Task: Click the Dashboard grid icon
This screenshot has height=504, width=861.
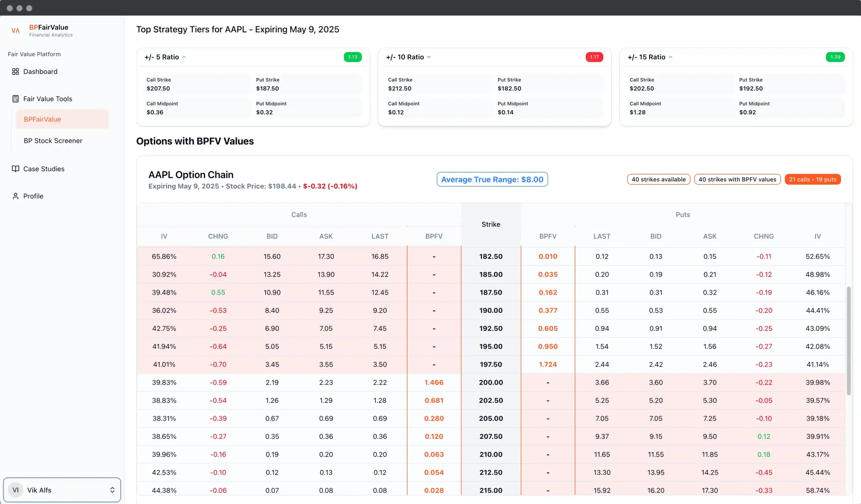Action: point(16,71)
